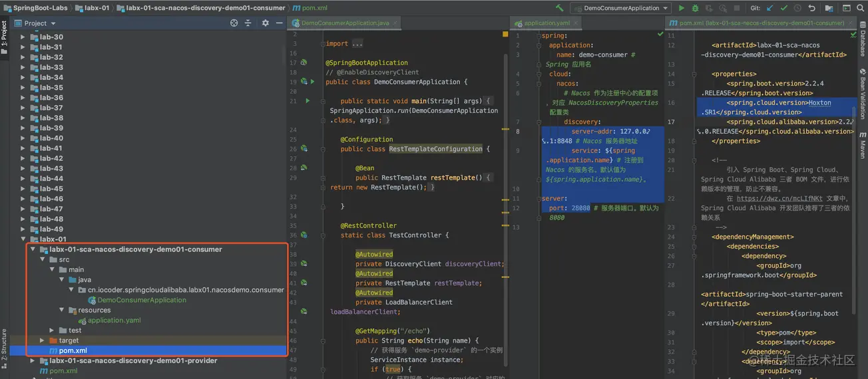
Task: Click the gutter bean icon at @SpringBootApplication line
Action: [304, 63]
